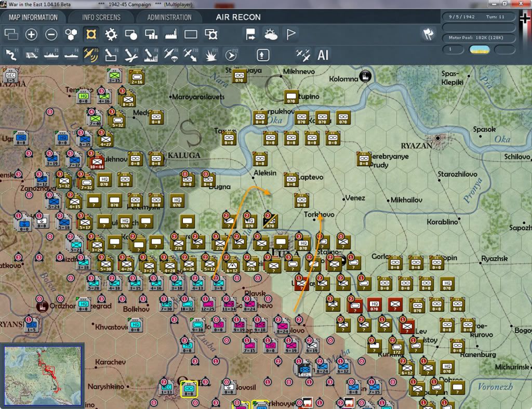Click the AI button in the toolbar
Image resolution: width=532 pixels, height=409 pixels.
click(x=323, y=55)
